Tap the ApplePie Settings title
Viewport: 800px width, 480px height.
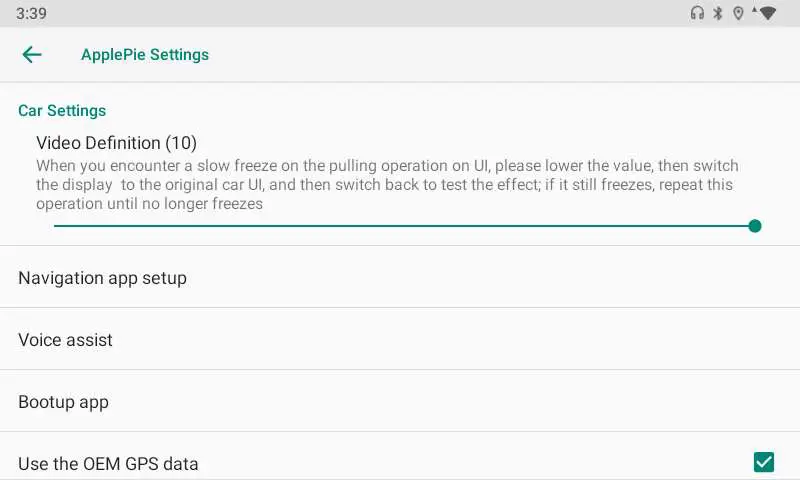pyautogui.click(x=145, y=55)
